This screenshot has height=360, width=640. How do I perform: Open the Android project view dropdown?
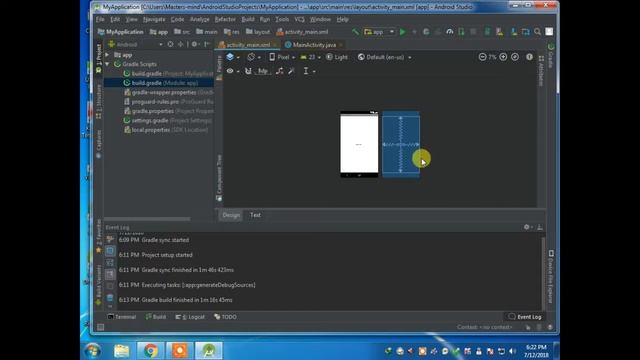click(x=135, y=44)
